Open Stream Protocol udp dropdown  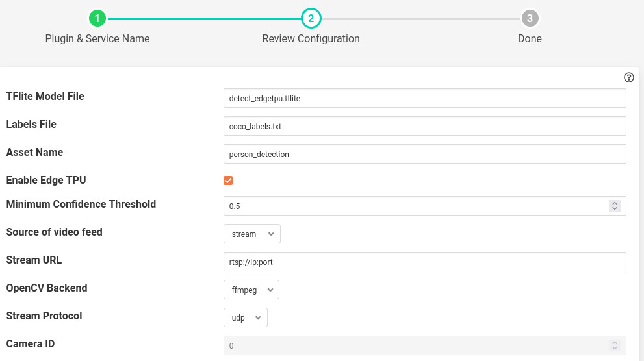pyautogui.click(x=245, y=317)
